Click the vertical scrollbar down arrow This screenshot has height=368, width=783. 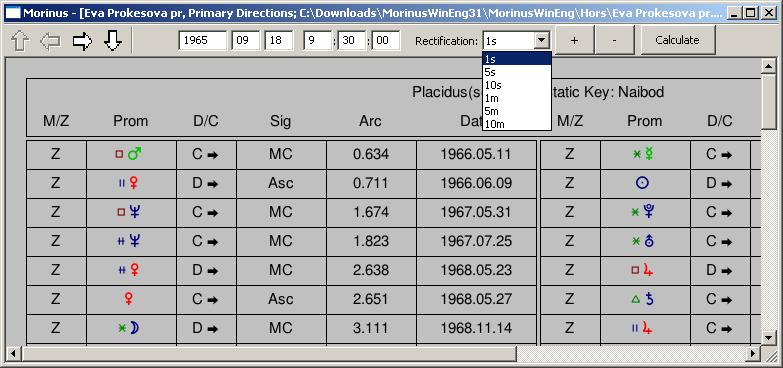coord(769,338)
